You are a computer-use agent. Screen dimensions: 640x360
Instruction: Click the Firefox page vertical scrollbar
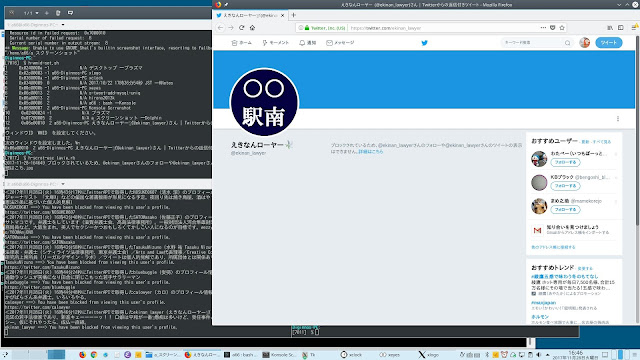[637, 131]
